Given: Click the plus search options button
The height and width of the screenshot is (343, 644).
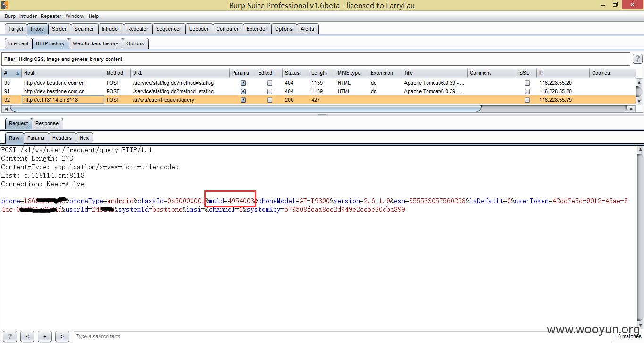Looking at the screenshot, I should tap(45, 336).
